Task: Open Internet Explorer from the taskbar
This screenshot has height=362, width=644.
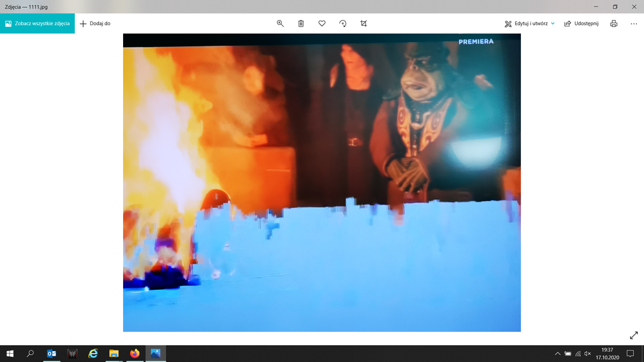Action: 93,354
